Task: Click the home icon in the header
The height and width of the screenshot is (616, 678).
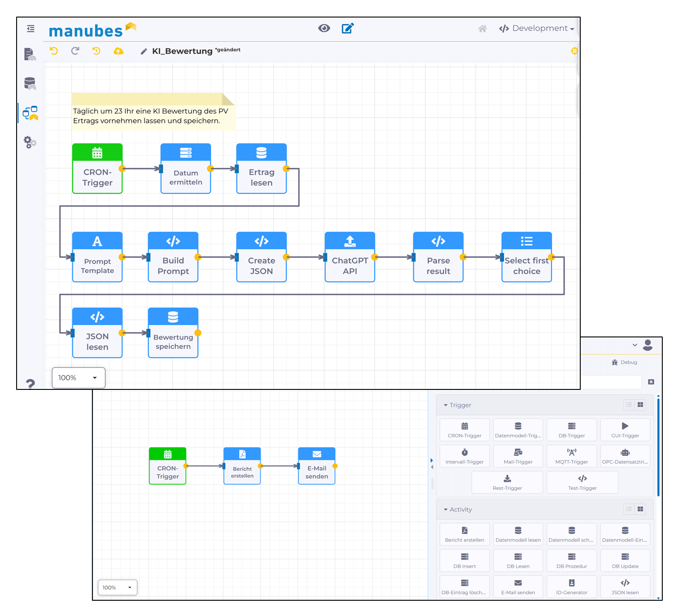Action: [x=482, y=28]
